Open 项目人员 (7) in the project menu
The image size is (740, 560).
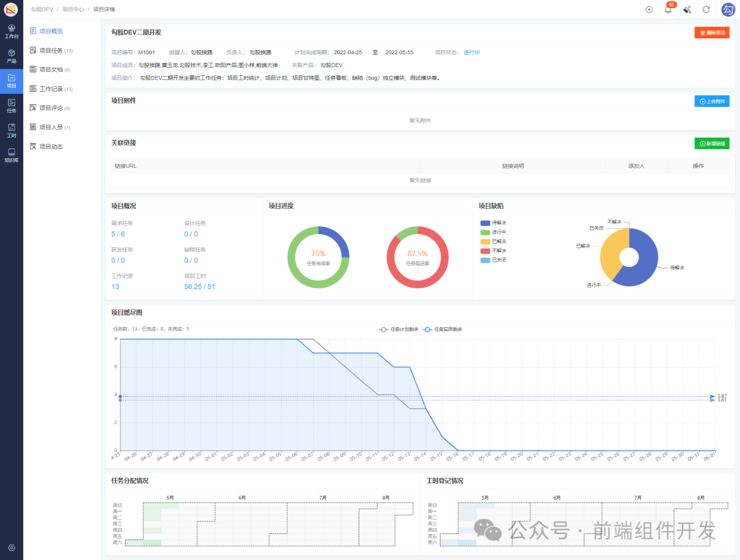(49, 127)
